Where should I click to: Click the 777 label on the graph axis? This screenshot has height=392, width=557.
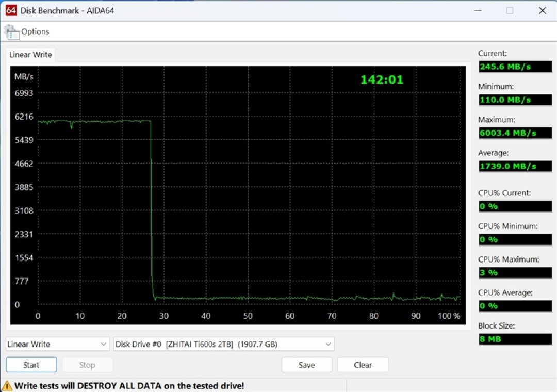click(21, 282)
